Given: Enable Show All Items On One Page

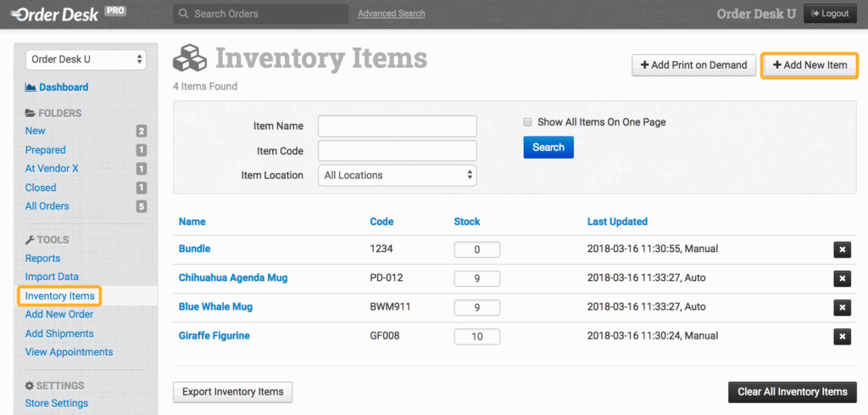Looking at the screenshot, I should [527, 122].
